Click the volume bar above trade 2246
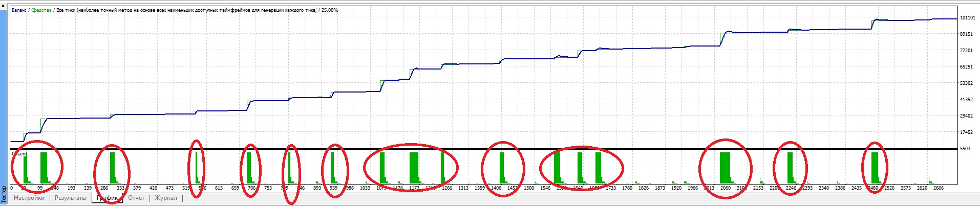 [x=790, y=168]
